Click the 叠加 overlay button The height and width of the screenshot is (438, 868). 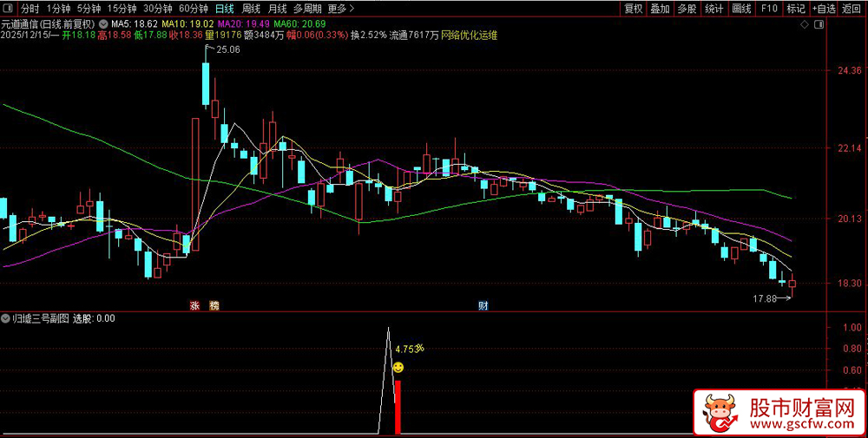[660, 9]
